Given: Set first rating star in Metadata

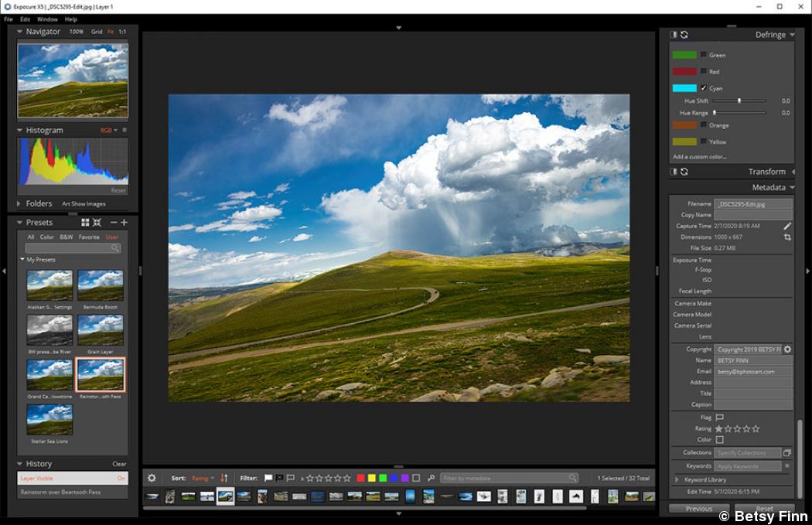Looking at the screenshot, I should pos(718,428).
